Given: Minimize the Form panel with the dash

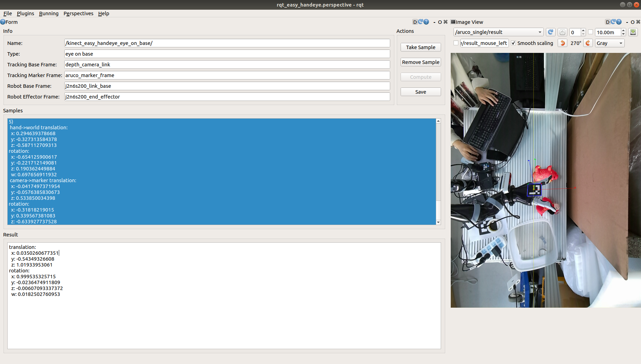Looking at the screenshot, I should [x=434, y=22].
